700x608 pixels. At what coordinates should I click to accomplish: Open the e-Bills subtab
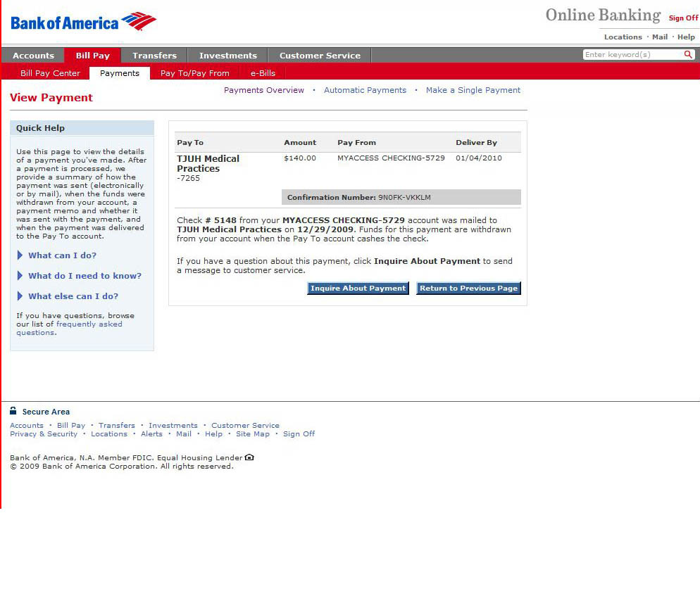263,73
